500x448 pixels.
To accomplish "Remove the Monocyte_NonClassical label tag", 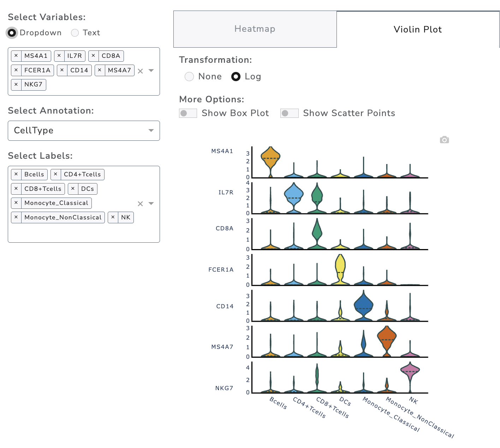I will pos(16,217).
